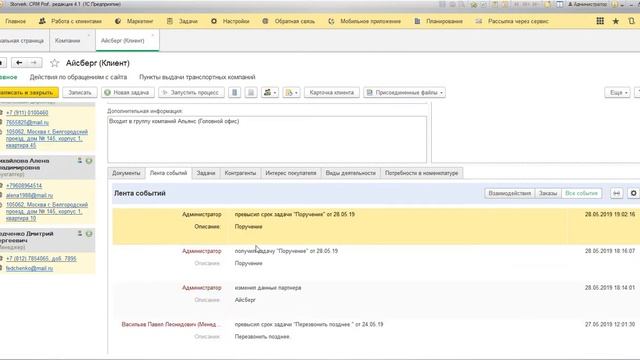640x360 pixels.
Task: Go back with the left arrow button
Action: (x=19, y=63)
